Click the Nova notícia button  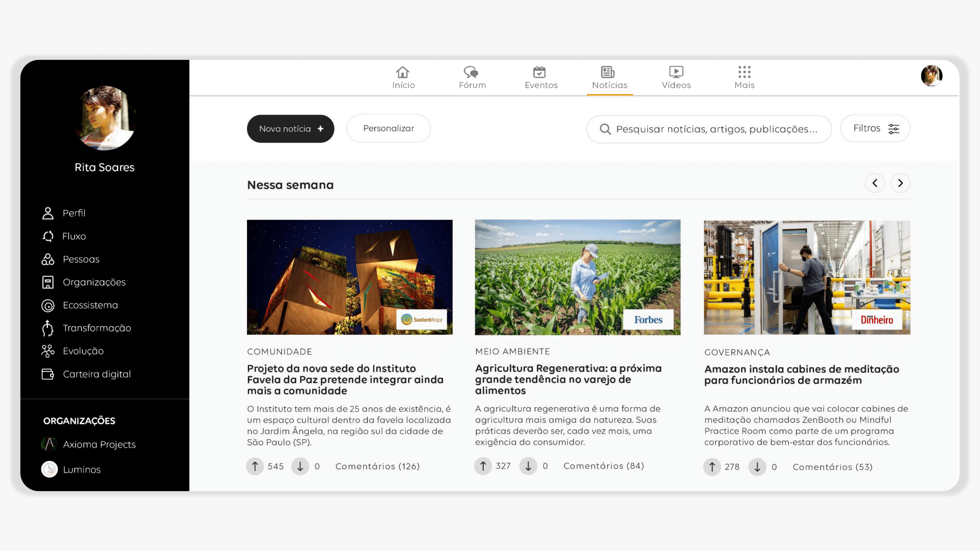[x=290, y=129]
